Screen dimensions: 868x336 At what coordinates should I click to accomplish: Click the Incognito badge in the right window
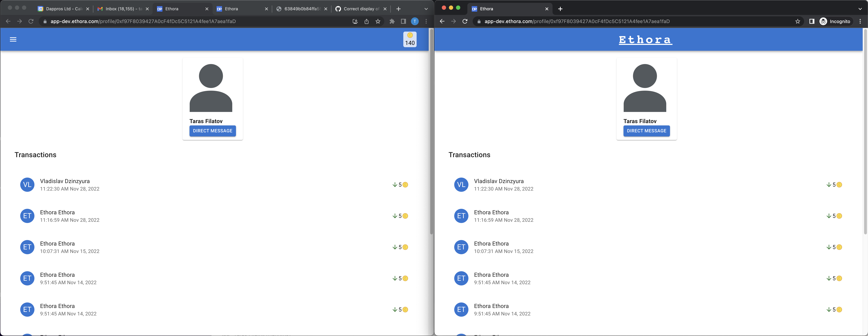coord(835,21)
